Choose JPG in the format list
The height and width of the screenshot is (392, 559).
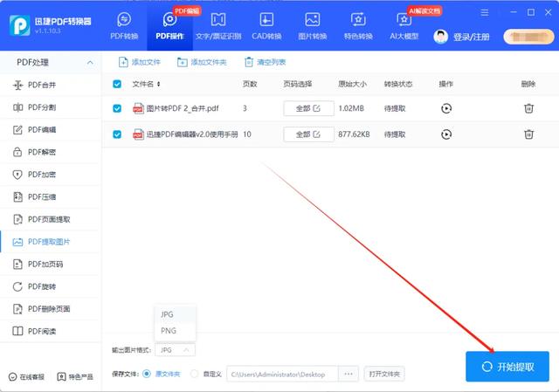pos(175,314)
